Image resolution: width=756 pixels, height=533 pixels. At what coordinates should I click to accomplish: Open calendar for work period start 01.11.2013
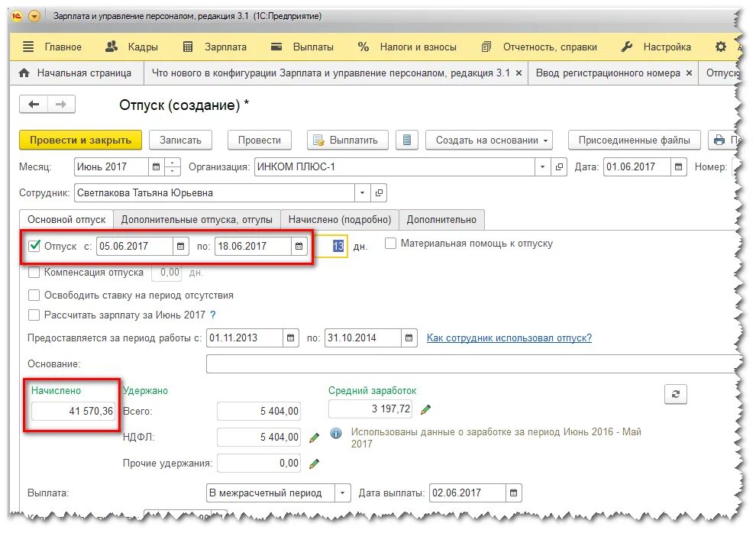291,338
